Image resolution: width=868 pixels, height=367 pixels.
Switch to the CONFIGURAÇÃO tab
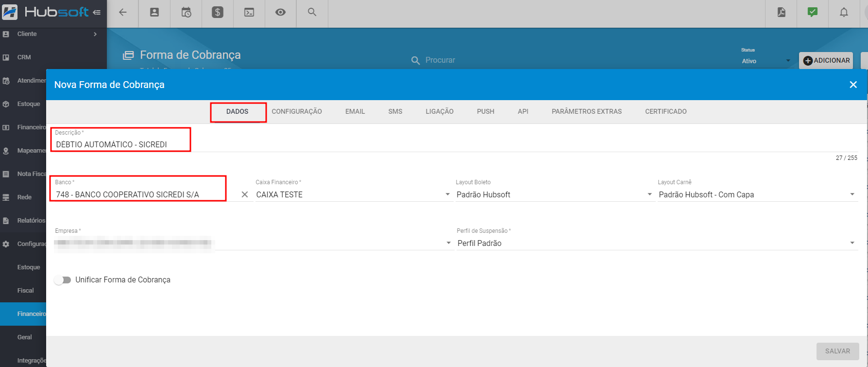click(297, 111)
